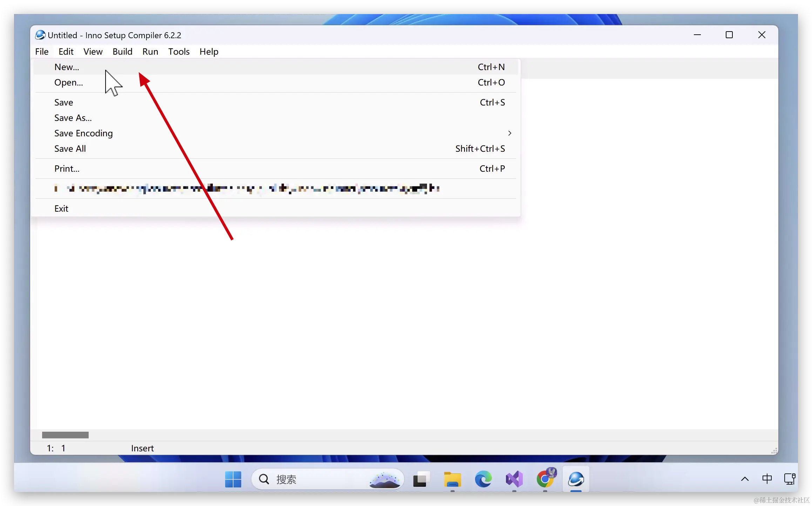Open the Run menu

tap(150, 52)
